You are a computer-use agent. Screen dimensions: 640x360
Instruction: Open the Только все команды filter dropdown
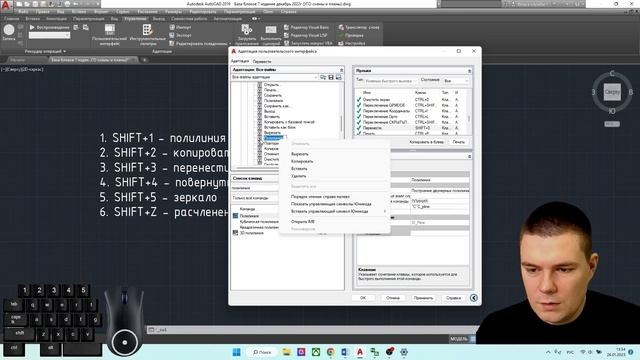click(x=255, y=198)
